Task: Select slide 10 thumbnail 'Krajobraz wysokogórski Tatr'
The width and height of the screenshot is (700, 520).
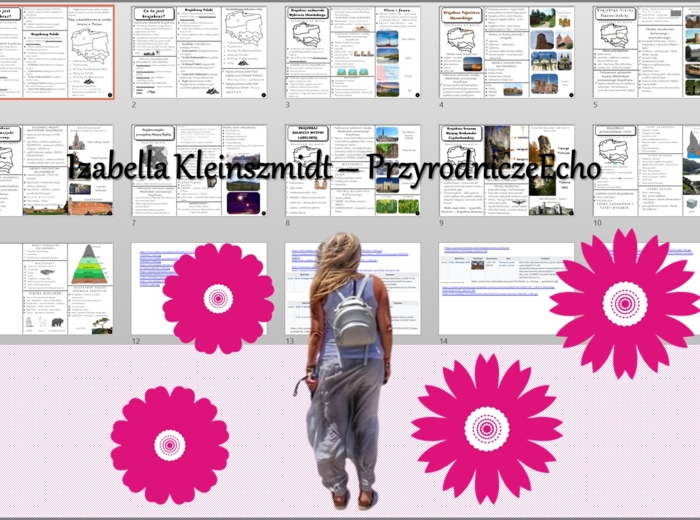Action: [x=646, y=171]
